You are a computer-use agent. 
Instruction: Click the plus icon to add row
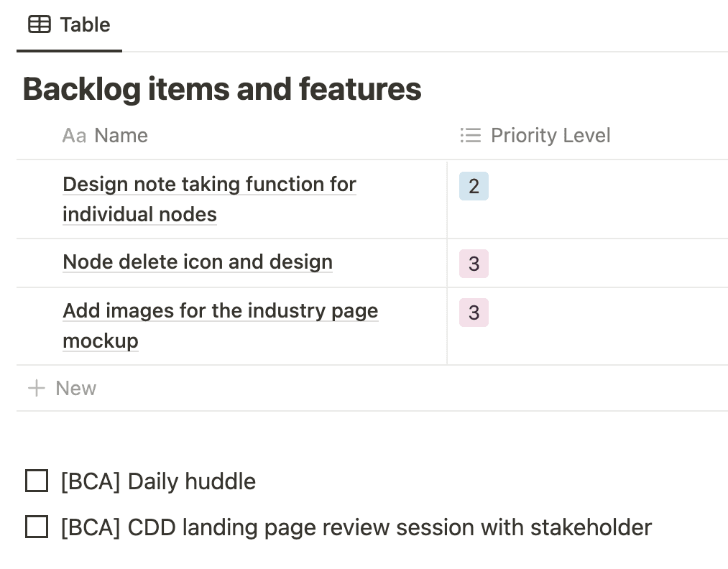36,389
